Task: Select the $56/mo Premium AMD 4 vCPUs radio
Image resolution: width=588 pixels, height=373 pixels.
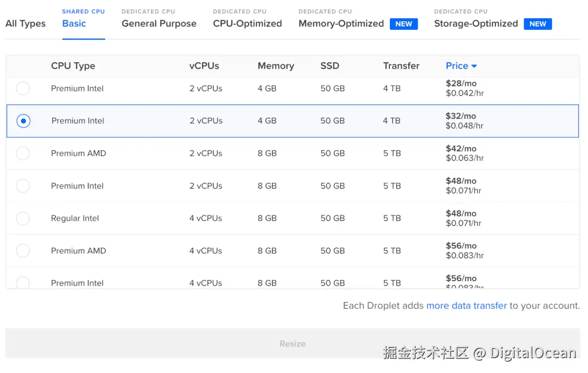Action: [22, 251]
